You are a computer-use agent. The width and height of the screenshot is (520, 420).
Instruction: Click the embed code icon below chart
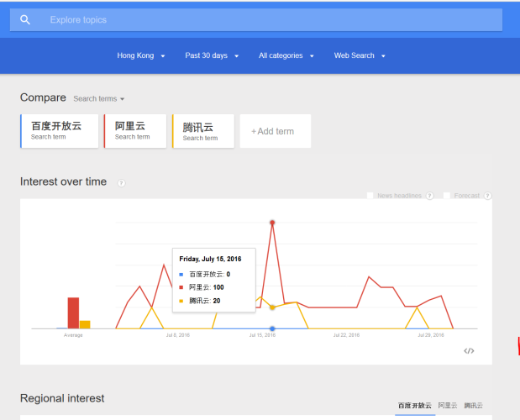[469, 351]
